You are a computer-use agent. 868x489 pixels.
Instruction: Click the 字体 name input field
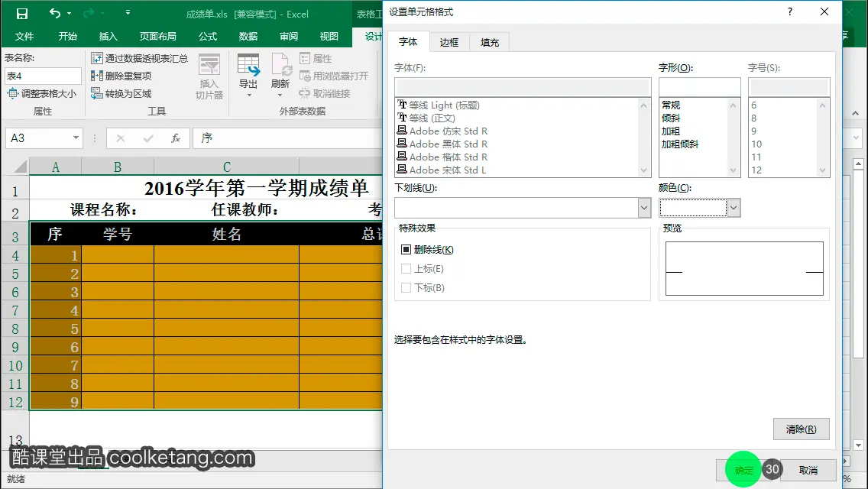[523, 87]
